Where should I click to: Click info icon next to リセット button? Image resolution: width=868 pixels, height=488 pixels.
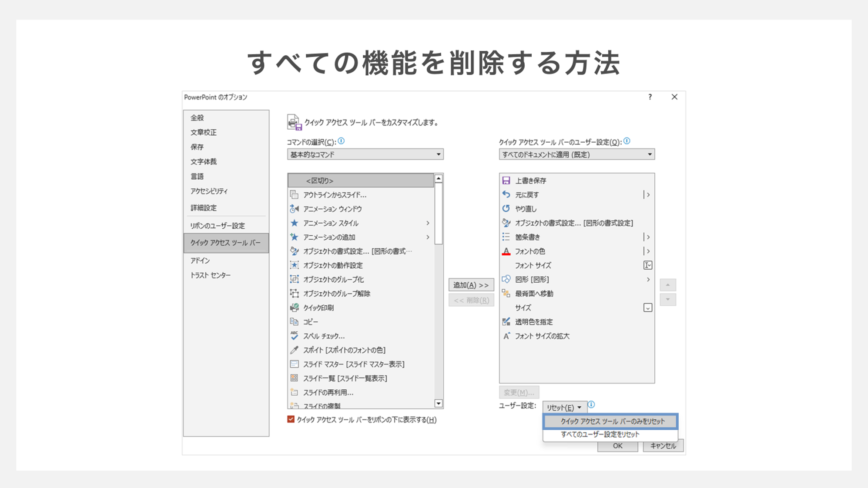point(591,404)
